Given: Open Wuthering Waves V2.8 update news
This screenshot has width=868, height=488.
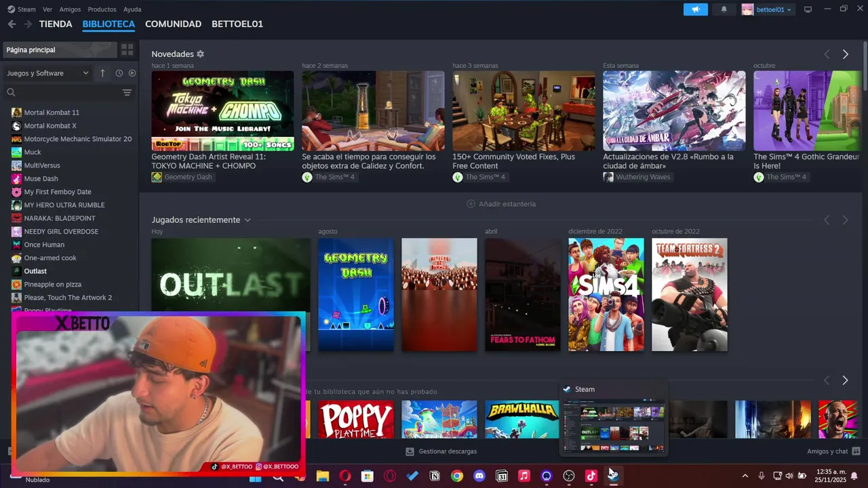Looking at the screenshot, I should [x=674, y=110].
